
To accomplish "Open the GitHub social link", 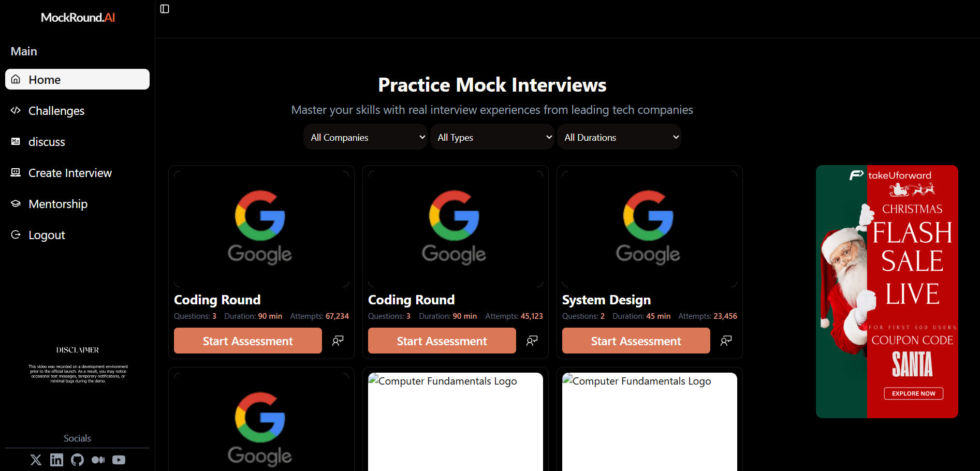I will pos(77,460).
